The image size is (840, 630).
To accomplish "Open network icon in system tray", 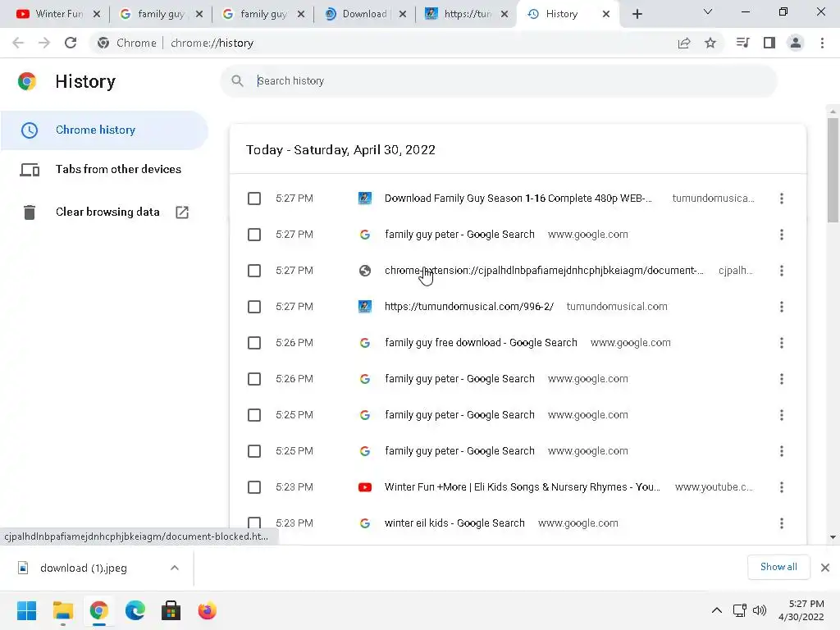I will [740, 610].
